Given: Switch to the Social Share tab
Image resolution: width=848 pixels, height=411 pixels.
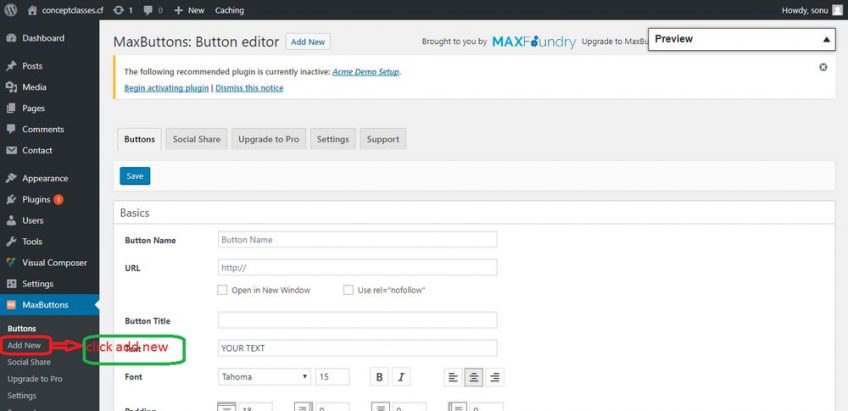Looking at the screenshot, I should click(196, 139).
